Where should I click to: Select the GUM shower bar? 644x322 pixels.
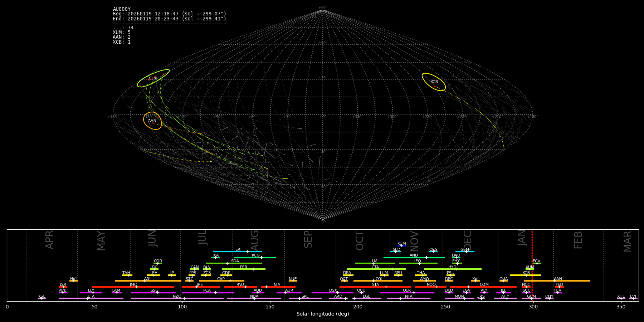coord(531,298)
